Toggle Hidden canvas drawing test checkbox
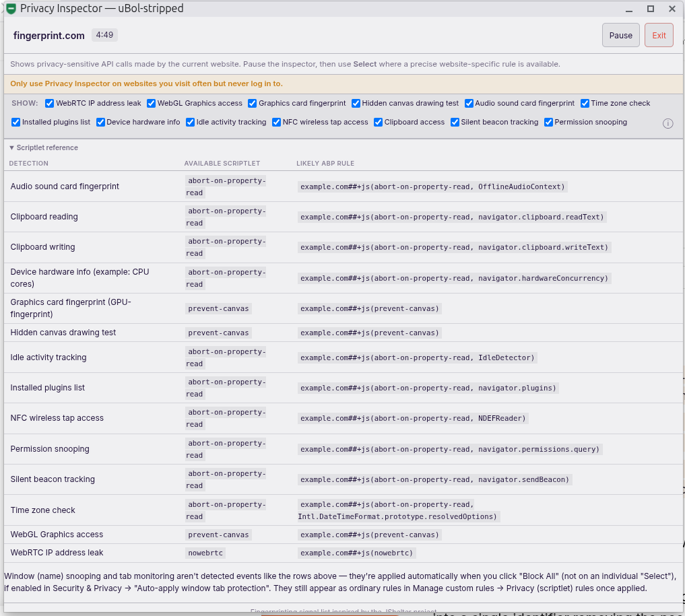Viewport: 685px width, 616px height. (x=356, y=103)
